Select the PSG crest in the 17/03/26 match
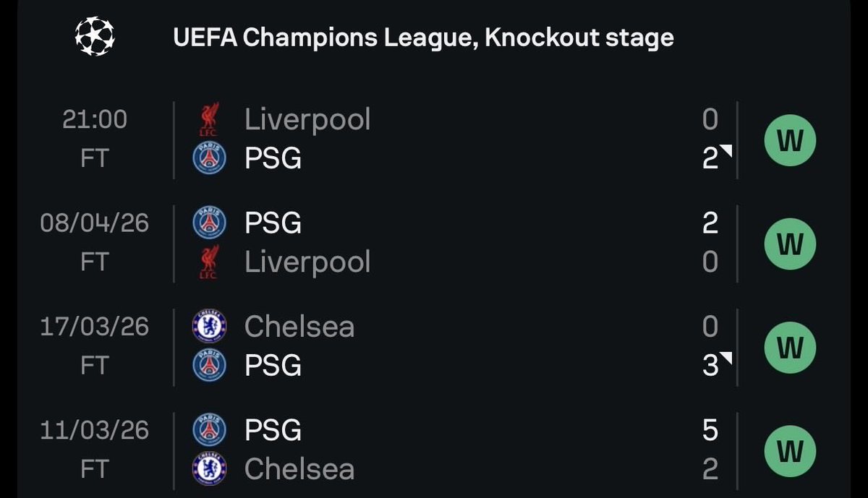The image size is (868, 498). point(209,366)
